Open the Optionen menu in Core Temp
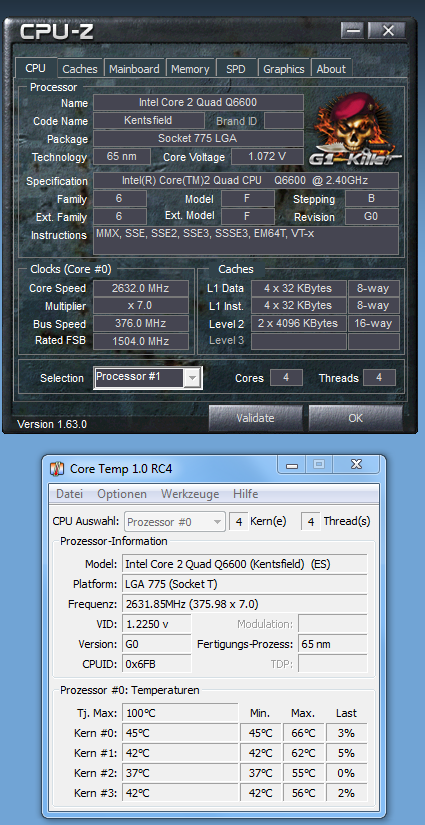 (122, 494)
